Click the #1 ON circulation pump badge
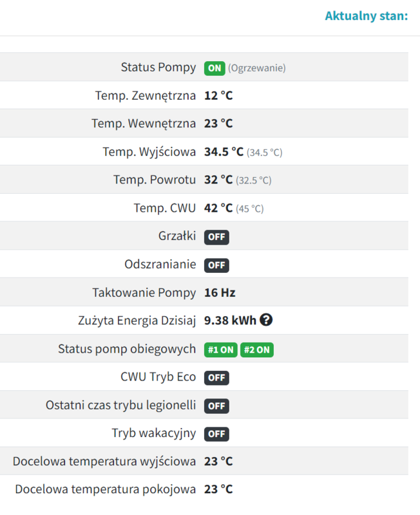The image size is (420, 515). [220, 350]
